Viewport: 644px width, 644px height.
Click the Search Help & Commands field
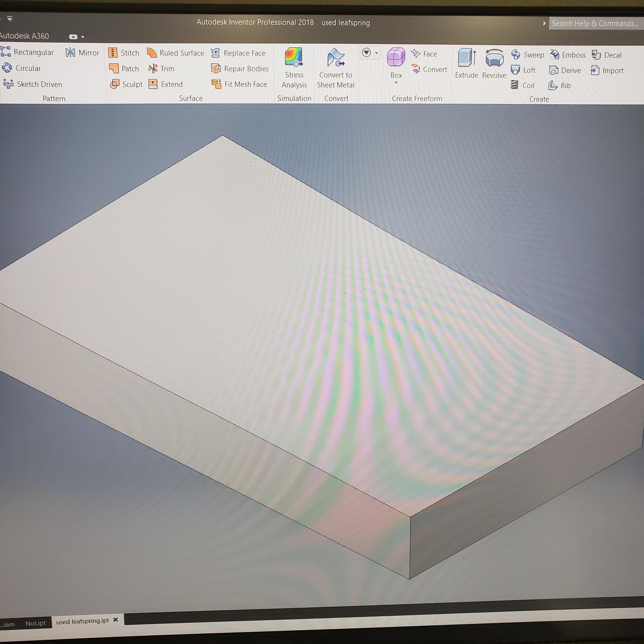pyautogui.click(x=595, y=24)
